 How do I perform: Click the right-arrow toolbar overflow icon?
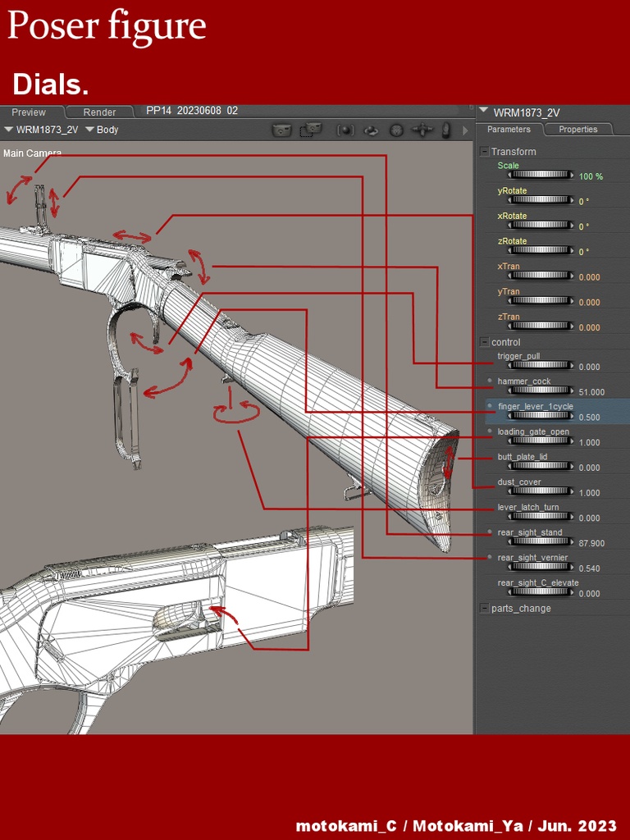point(465,130)
